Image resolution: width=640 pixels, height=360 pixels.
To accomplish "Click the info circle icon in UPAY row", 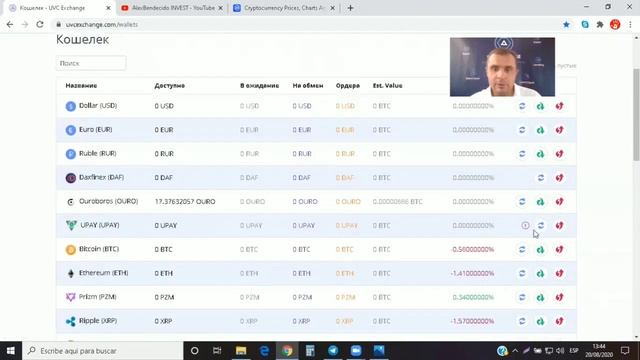I will 525,225.
